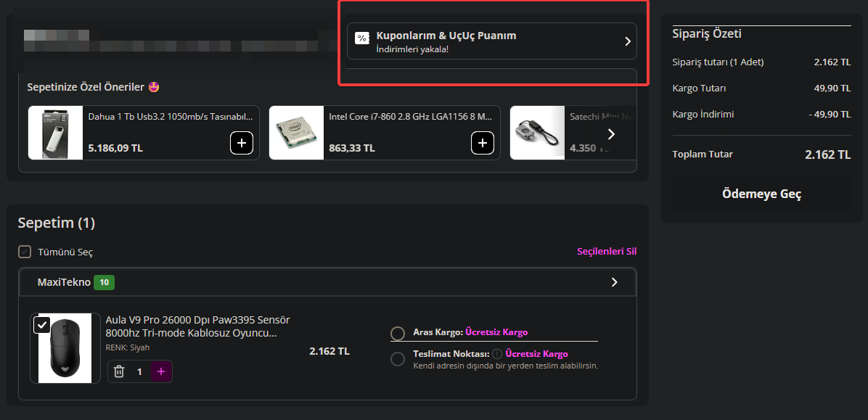
Task: Open Intel Core i7-860 product image
Action: click(296, 133)
